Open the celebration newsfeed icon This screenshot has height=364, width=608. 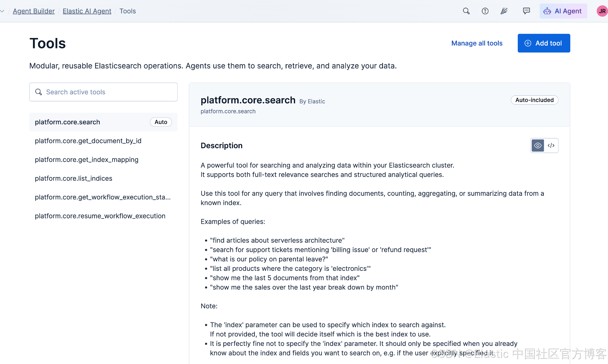[x=504, y=11]
